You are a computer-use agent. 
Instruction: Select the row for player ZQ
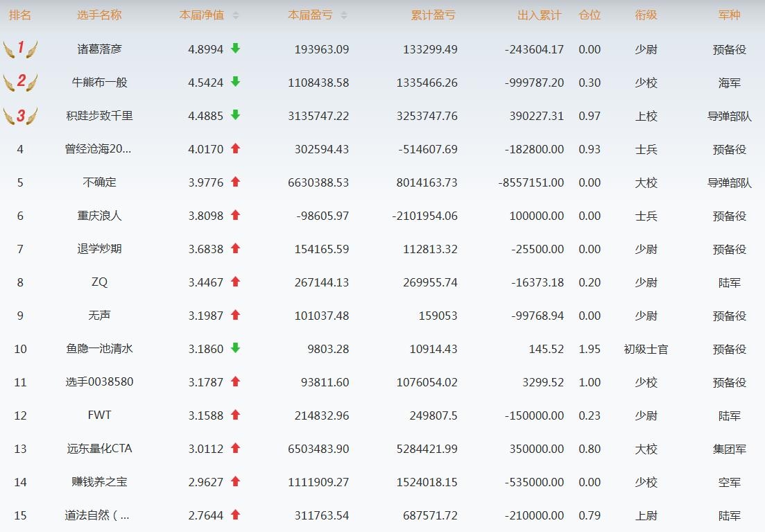[99, 282]
